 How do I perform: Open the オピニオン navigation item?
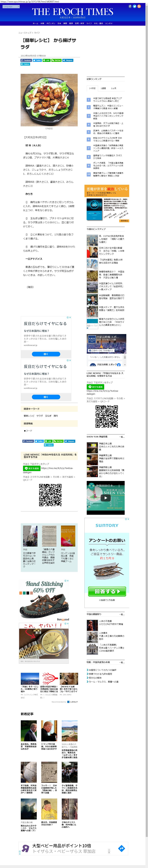[51, 24]
